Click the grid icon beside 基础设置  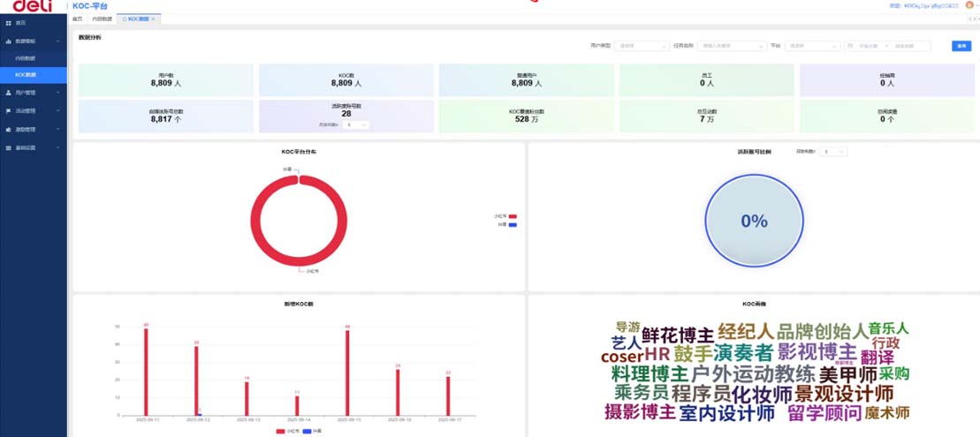point(9,147)
